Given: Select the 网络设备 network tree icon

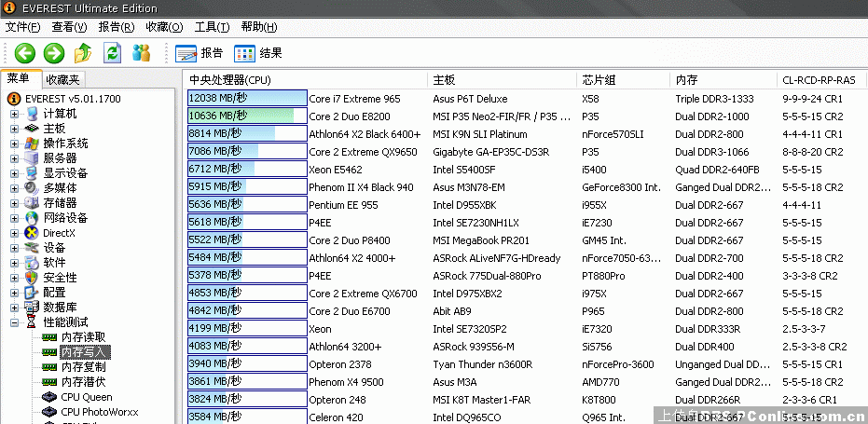Looking at the screenshot, I should coord(33,218).
